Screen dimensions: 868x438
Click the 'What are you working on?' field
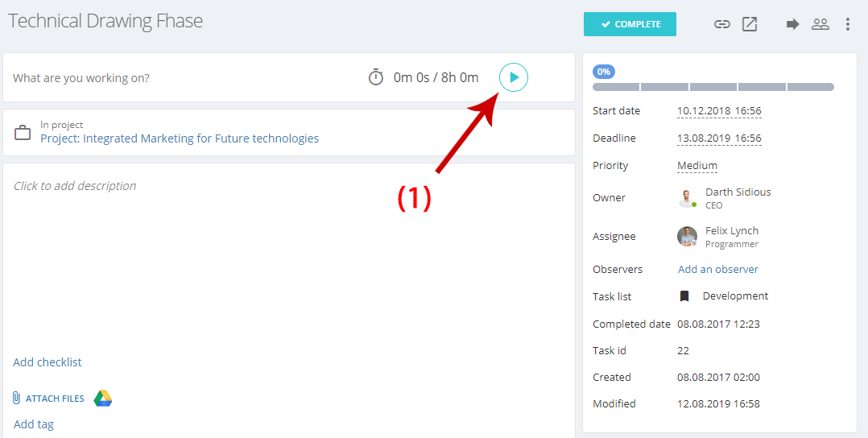coord(183,78)
